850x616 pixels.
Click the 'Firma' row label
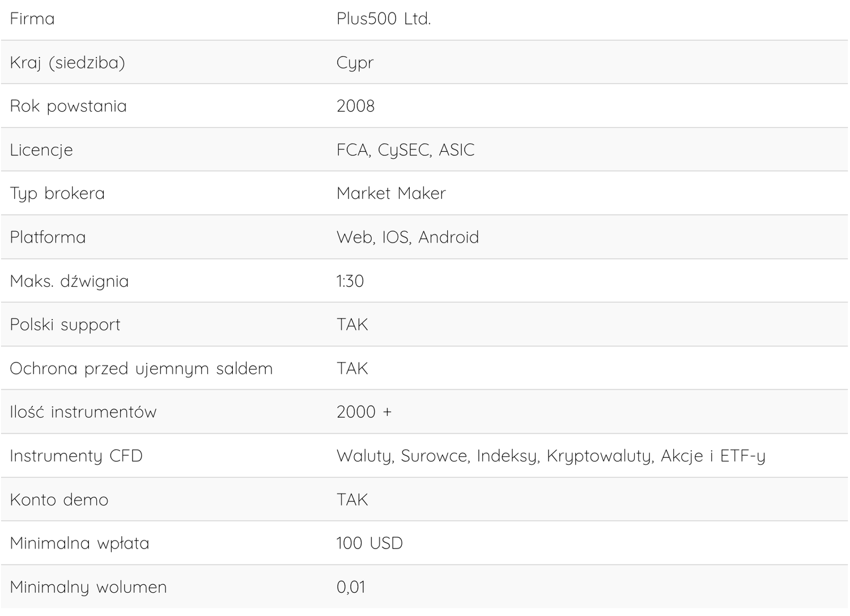coord(32,19)
